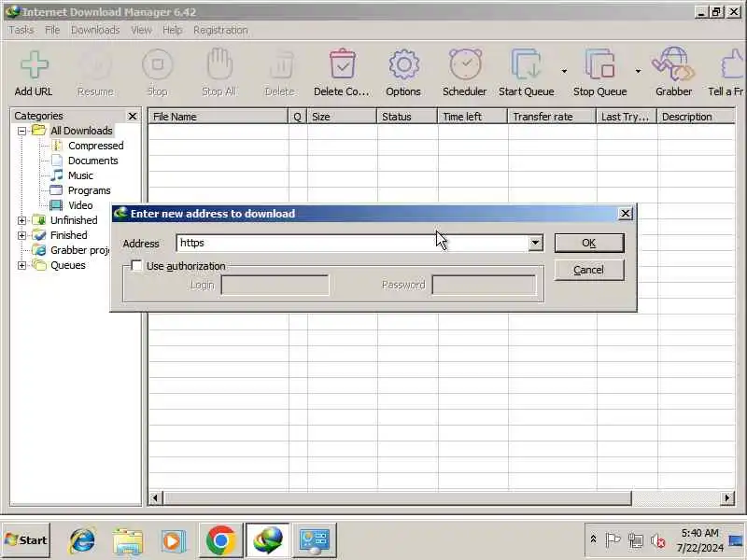Screen dimensions: 747x560
Task: Expand the Unfinished tree node
Action: pyautogui.click(x=21, y=220)
